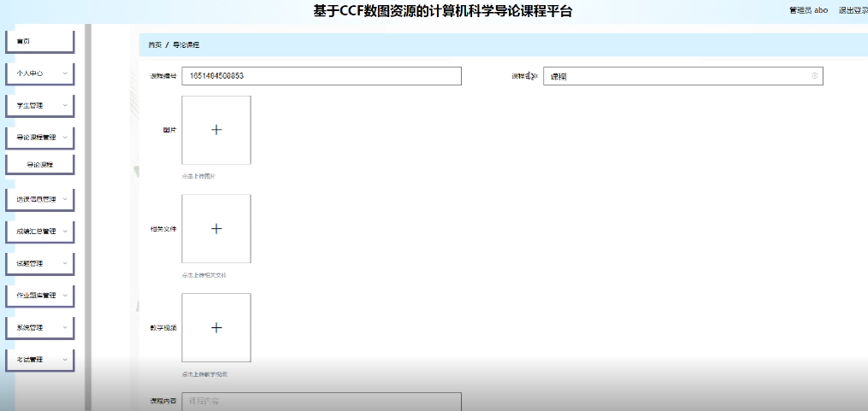The image size is (868, 411).
Task: Clear the 课程名称 field with its circle icon
Action: click(x=814, y=76)
